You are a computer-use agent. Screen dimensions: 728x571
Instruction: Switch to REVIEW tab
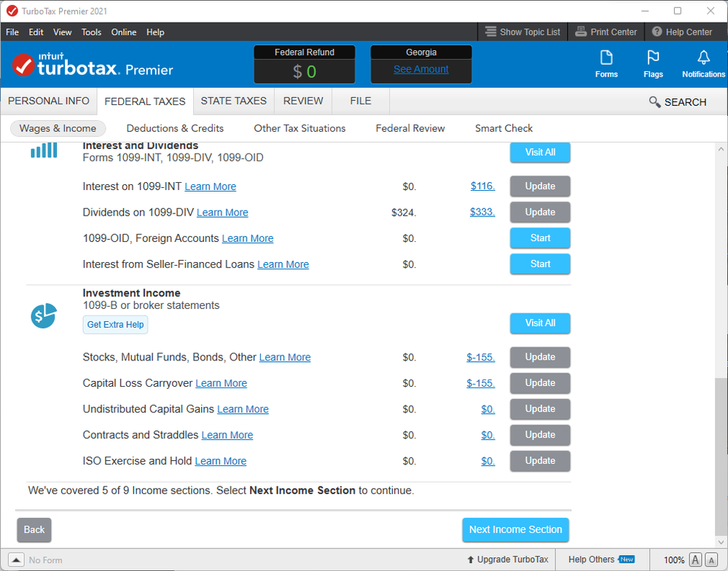(x=303, y=101)
